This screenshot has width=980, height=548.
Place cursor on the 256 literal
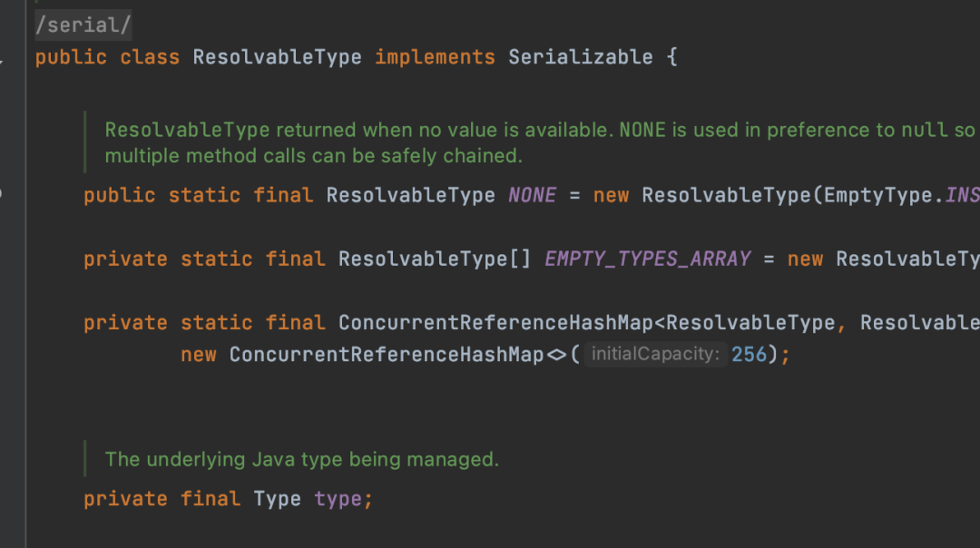749,354
